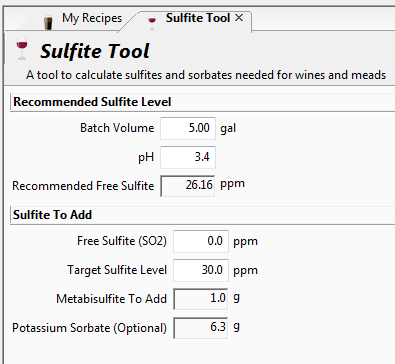Click the Sulfite To Add section header
The height and width of the screenshot is (364, 395).
pyautogui.click(x=52, y=215)
